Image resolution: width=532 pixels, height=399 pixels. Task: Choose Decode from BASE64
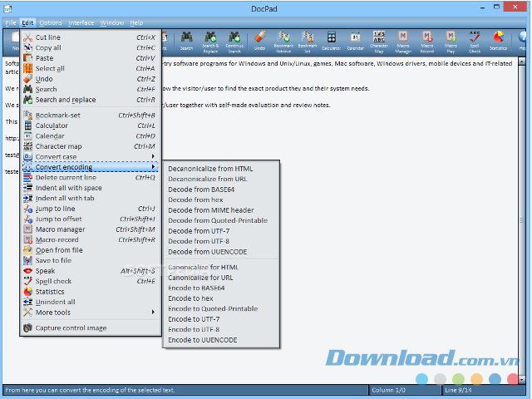[201, 190]
